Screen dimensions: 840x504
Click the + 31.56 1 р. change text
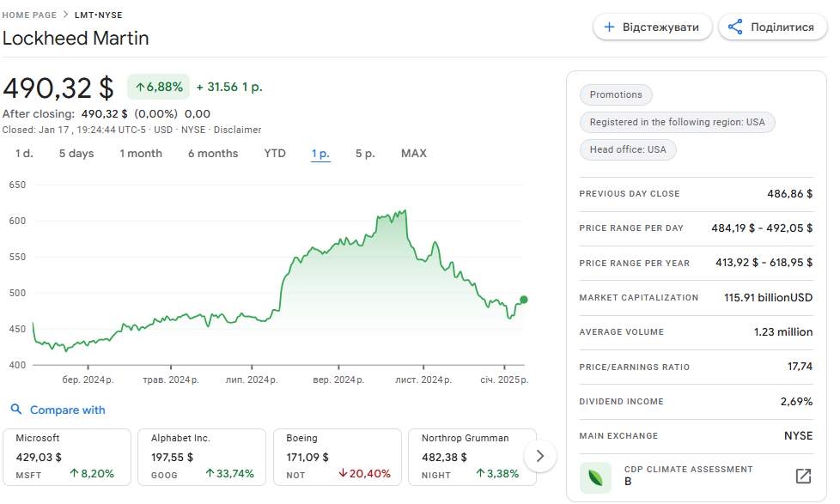tap(229, 88)
